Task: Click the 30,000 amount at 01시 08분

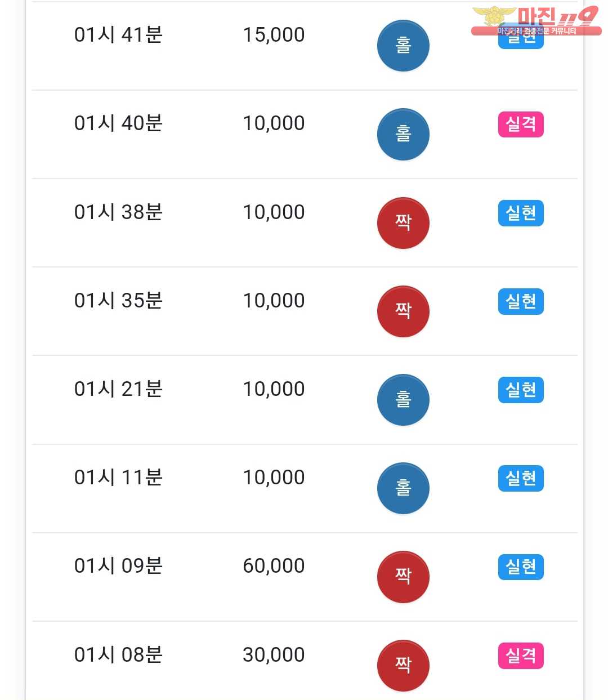Action: (x=274, y=655)
